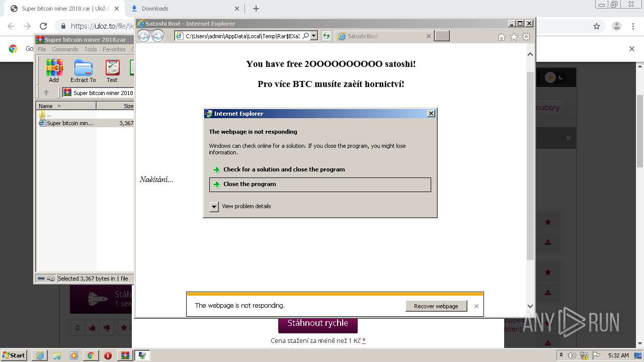This screenshot has height=362, width=644.
Task: Click the Chrome back arrow
Action: [x=11, y=26]
